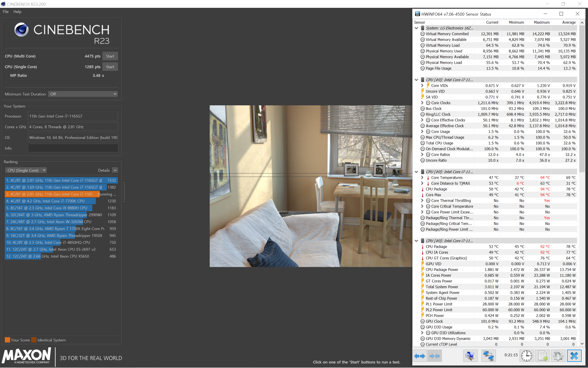Click HWiNFO expand columns blue arrows icon
Screen dimensions: 588x368
click(420, 356)
